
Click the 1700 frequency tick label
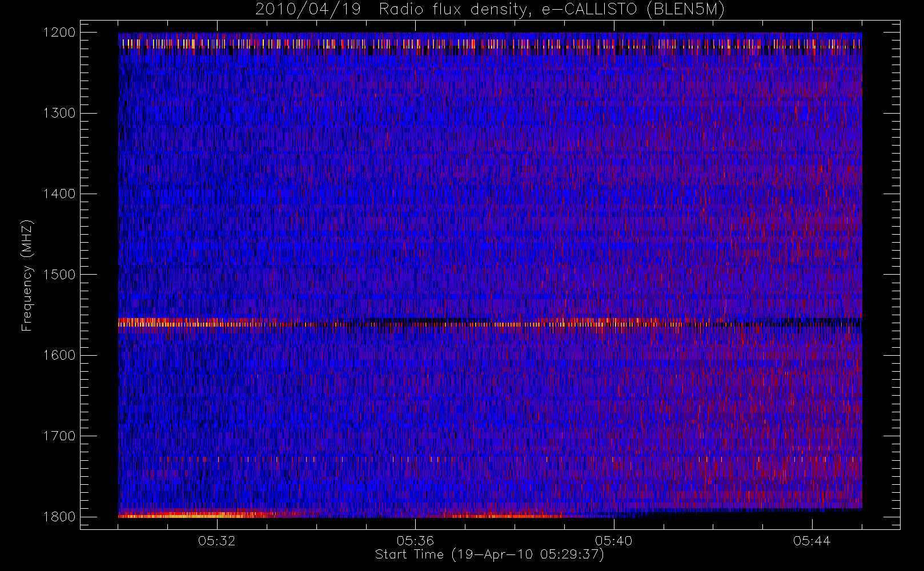click(x=59, y=436)
